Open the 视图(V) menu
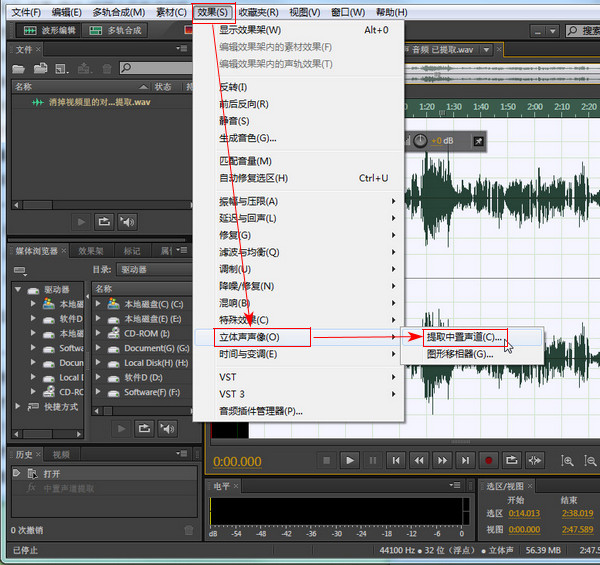The image size is (600, 565). click(305, 12)
